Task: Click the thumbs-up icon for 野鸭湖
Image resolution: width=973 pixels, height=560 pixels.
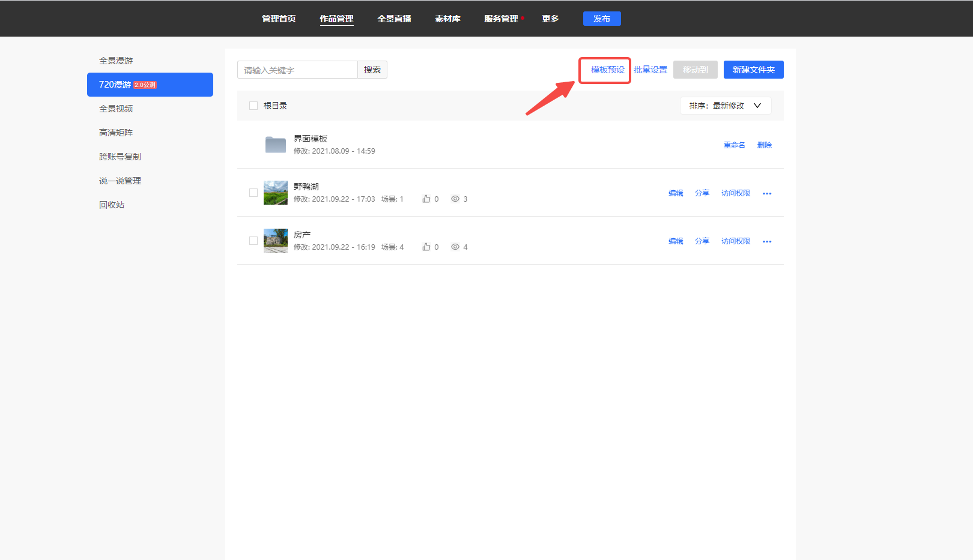Action: pos(426,199)
